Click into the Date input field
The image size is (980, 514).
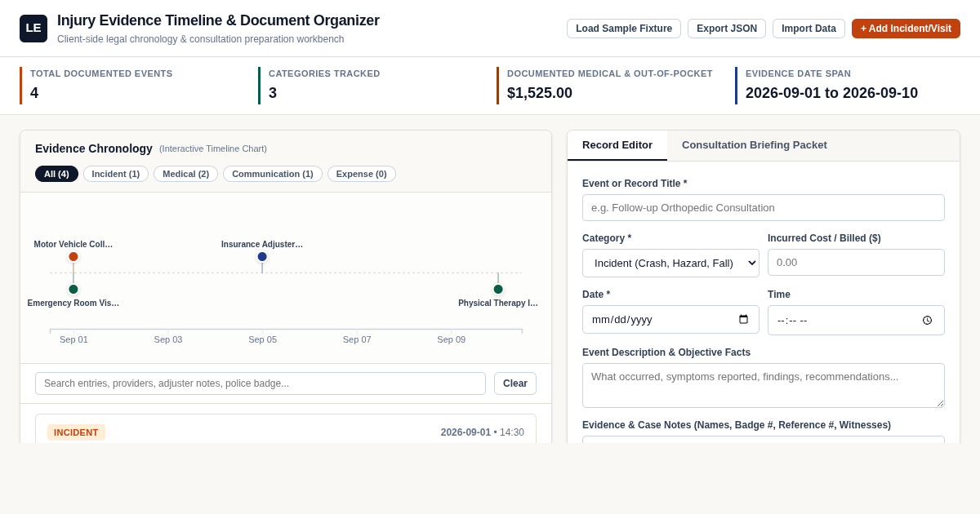click(x=670, y=320)
